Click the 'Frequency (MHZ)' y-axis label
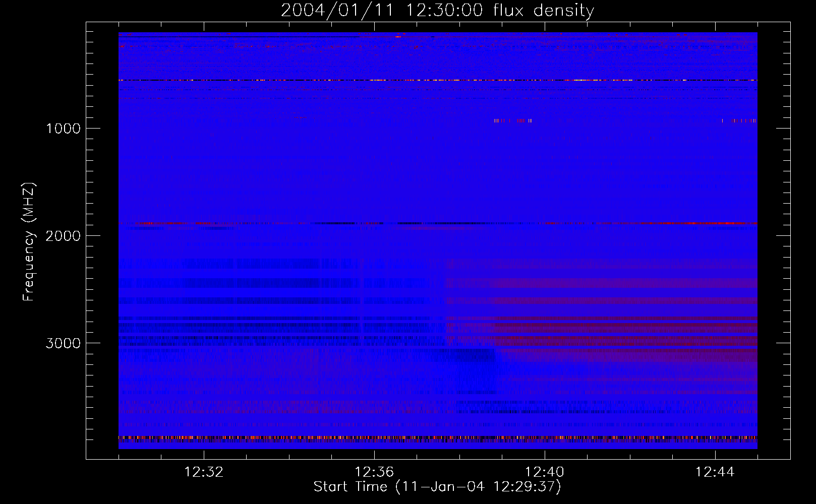The image size is (816, 504). [x=29, y=242]
